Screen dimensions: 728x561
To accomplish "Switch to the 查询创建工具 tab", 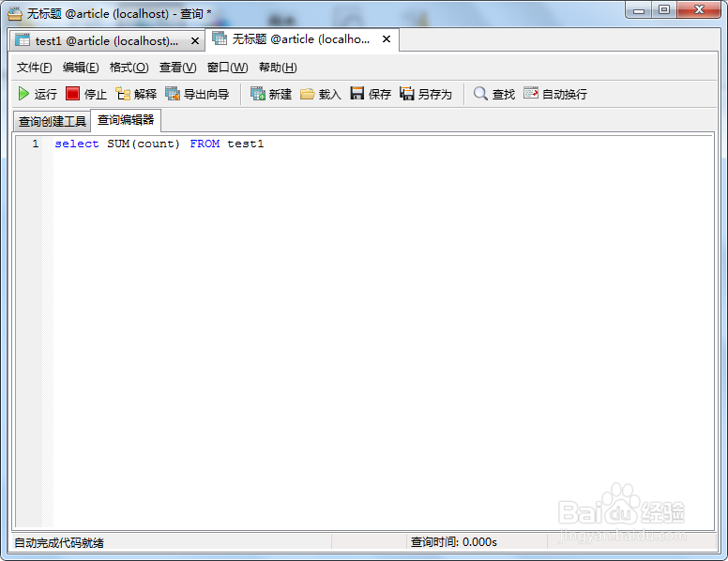I will [x=52, y=122].
